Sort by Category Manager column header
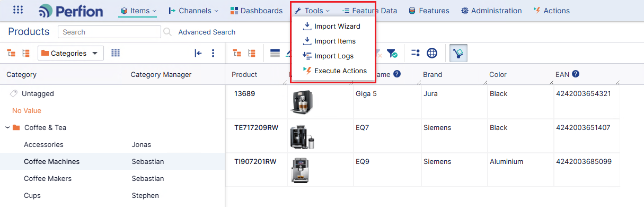Image resolution: width=644 pixels, height=208 pixels. [161, 75]
